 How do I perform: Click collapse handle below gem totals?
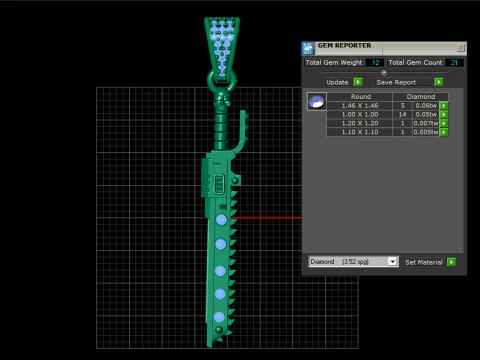(x=384, y=72)
